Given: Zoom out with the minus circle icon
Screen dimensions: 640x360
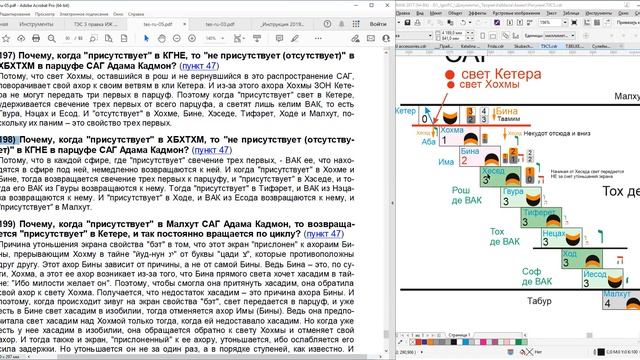Looking at the screenshot, I should (x=177, y=38).
